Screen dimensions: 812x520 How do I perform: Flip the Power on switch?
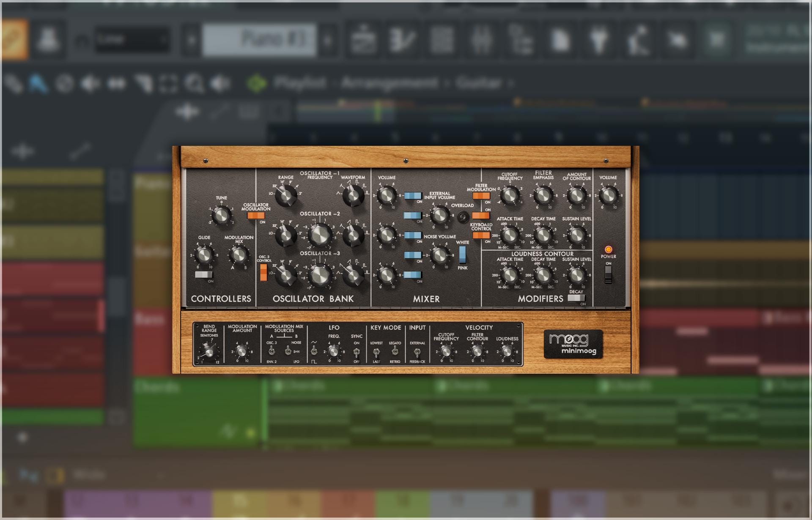608,275
